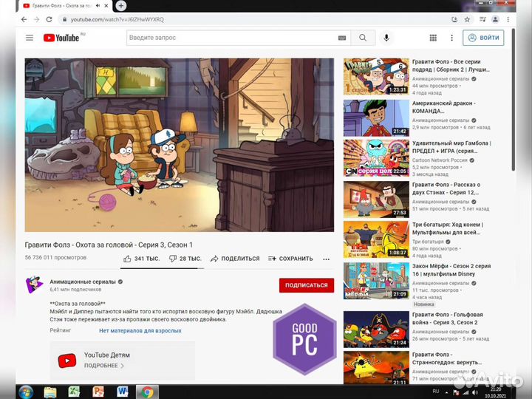
Task: Open a new Chrome tab
Action: pos(121,6)
